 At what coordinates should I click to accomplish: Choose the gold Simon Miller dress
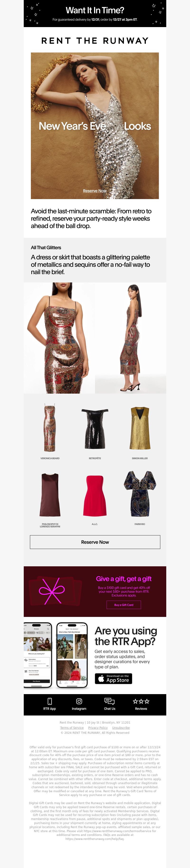[x=140, y=428]
